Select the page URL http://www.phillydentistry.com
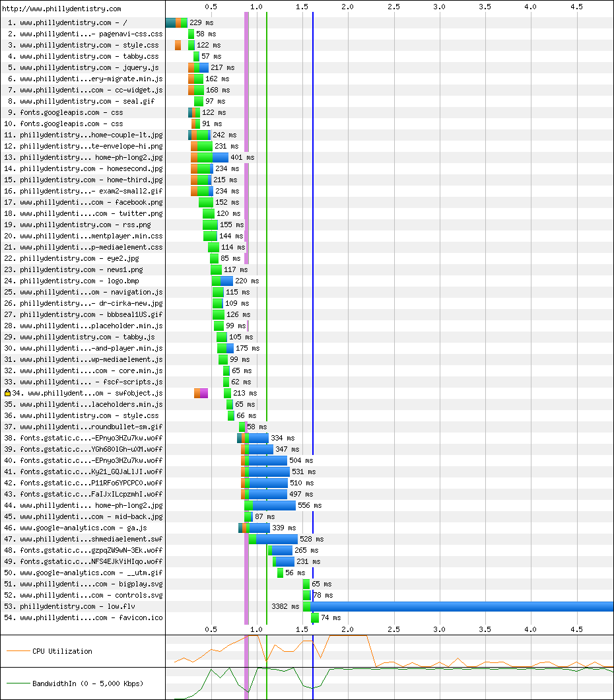614x700 pixels. pos(61,9)
